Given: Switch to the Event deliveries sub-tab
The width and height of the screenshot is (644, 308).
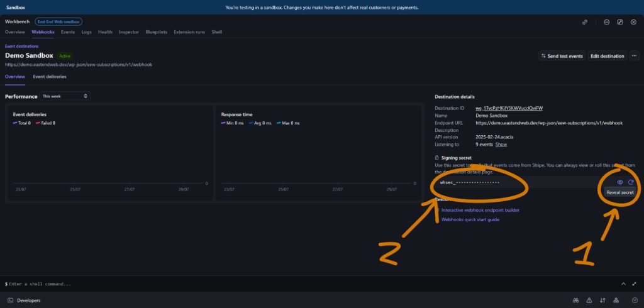Looking at the screenshot, I should 50,77.
